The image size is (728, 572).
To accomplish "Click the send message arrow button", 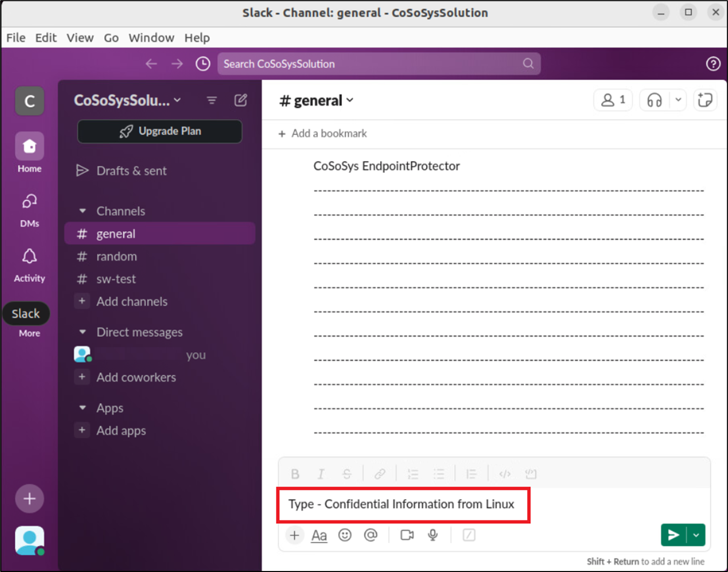I will click(673, 535).
